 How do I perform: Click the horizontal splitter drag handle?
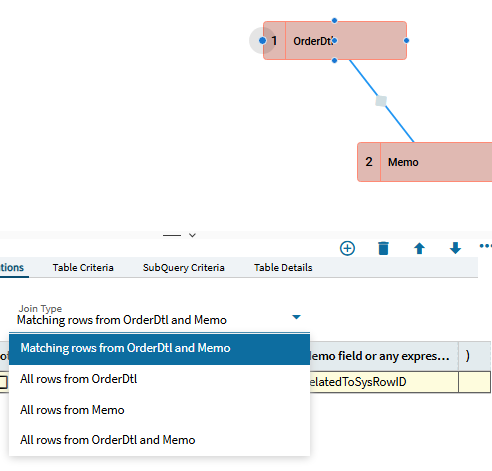pyautogui.click(x=172, y=235)
